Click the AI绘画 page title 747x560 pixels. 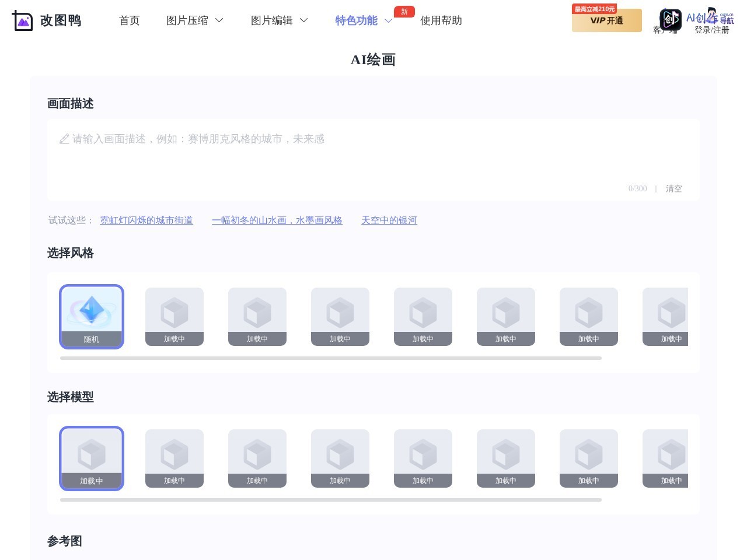pyautogui.click(x=373, y=60)
